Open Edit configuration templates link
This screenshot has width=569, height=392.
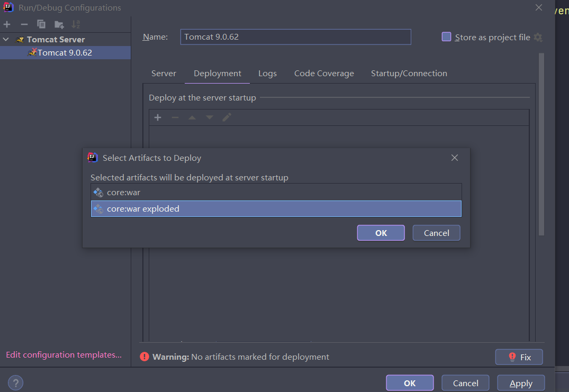pos(64,354)
